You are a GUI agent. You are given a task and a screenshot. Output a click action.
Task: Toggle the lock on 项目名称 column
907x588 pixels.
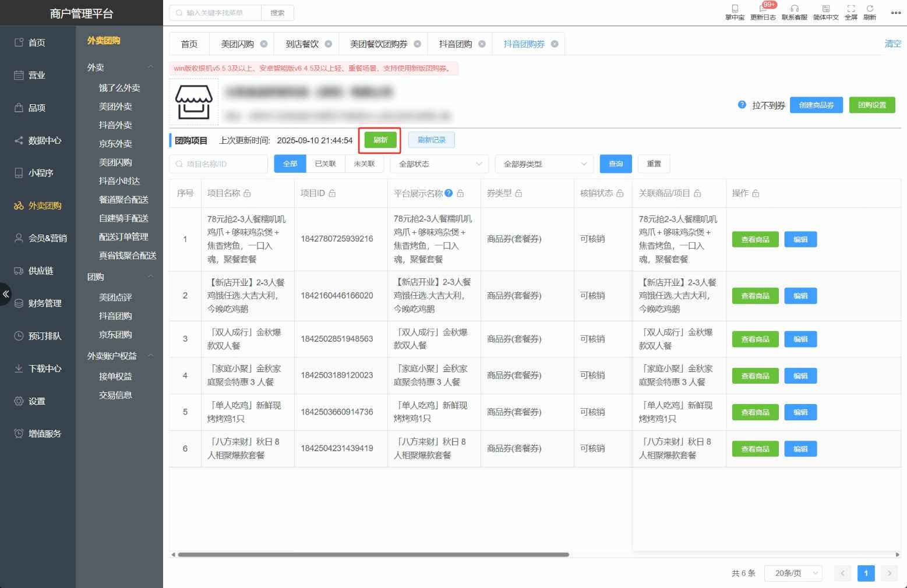(x=247, y=193)
